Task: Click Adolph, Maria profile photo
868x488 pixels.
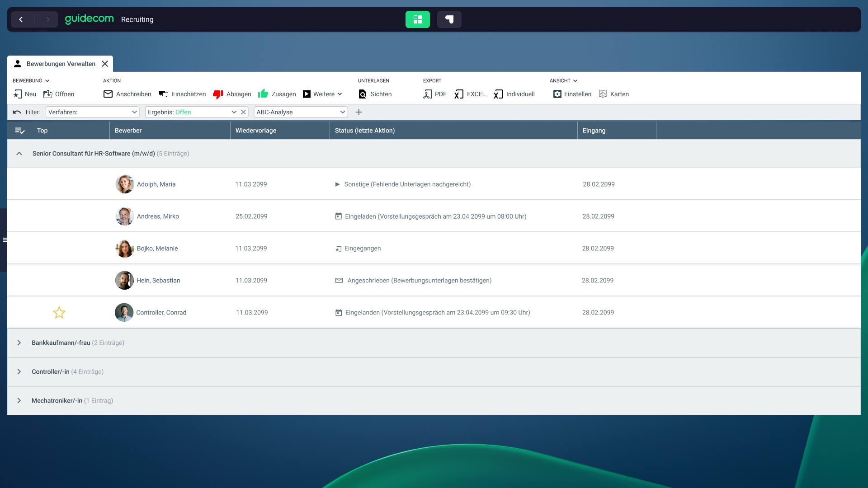Action: click(124, 184)
